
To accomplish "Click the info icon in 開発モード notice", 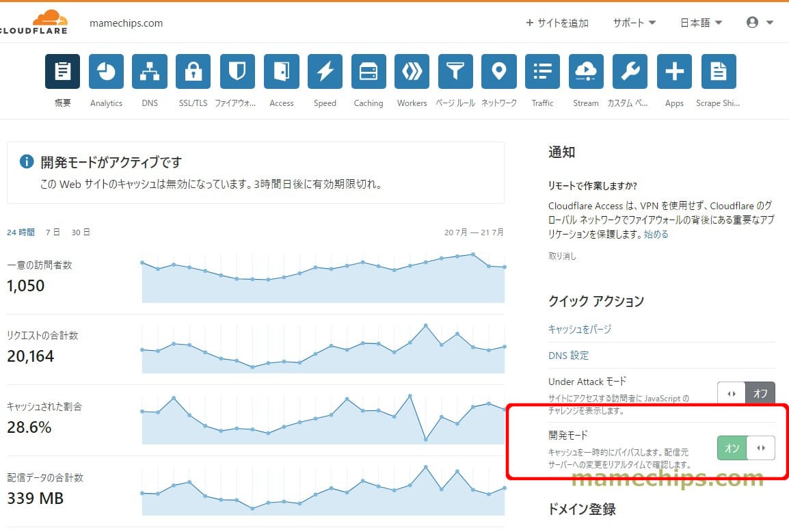I will [x=26, y=161].
